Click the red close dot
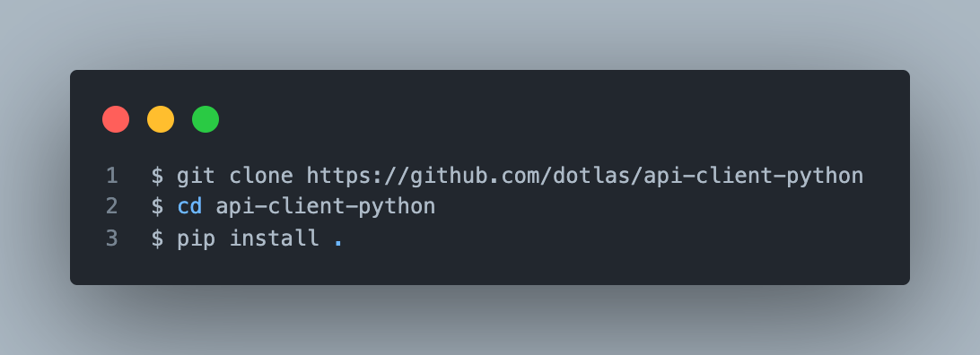 click(x=116, y=119)
